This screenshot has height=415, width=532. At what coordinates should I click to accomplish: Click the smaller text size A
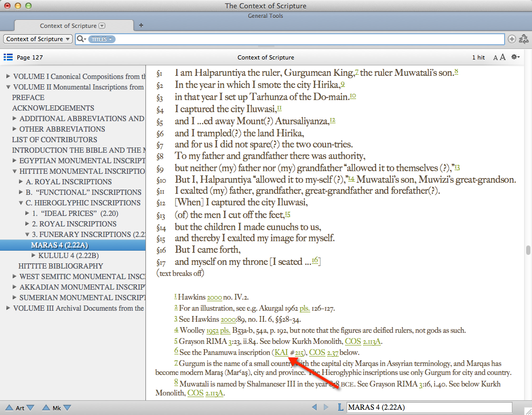pyautogui.click(x=495, y=58)
